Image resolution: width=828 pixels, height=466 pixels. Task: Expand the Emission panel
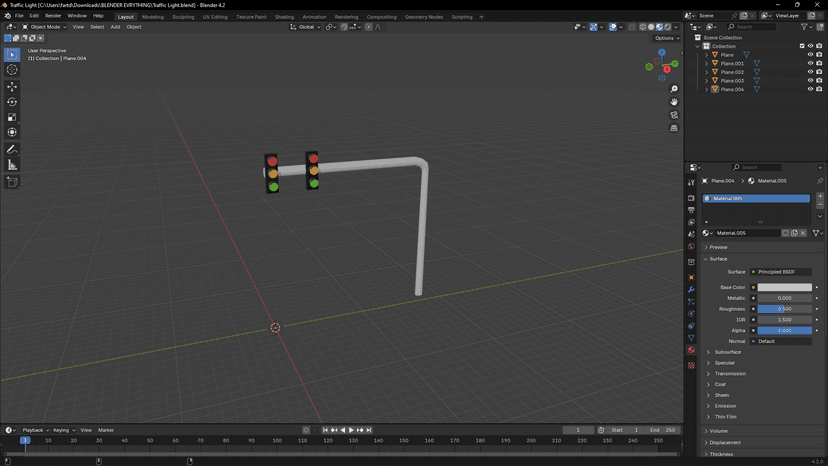click(x=725, y=406)
